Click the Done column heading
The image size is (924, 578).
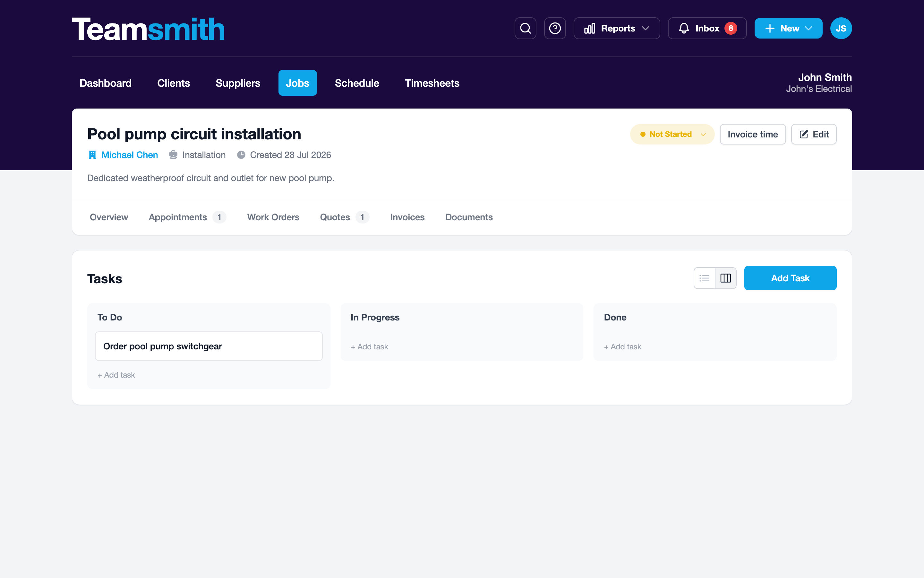coord(615,317)
